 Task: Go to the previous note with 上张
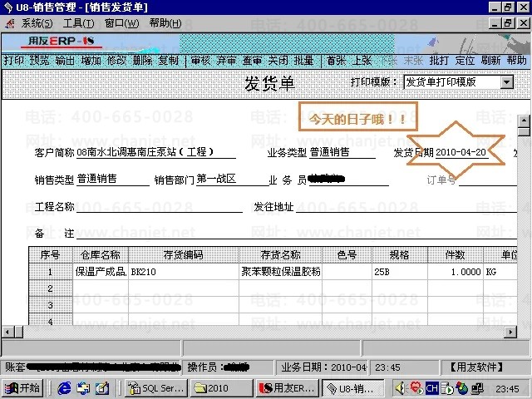pyautogui.click(x=362, y=61)
